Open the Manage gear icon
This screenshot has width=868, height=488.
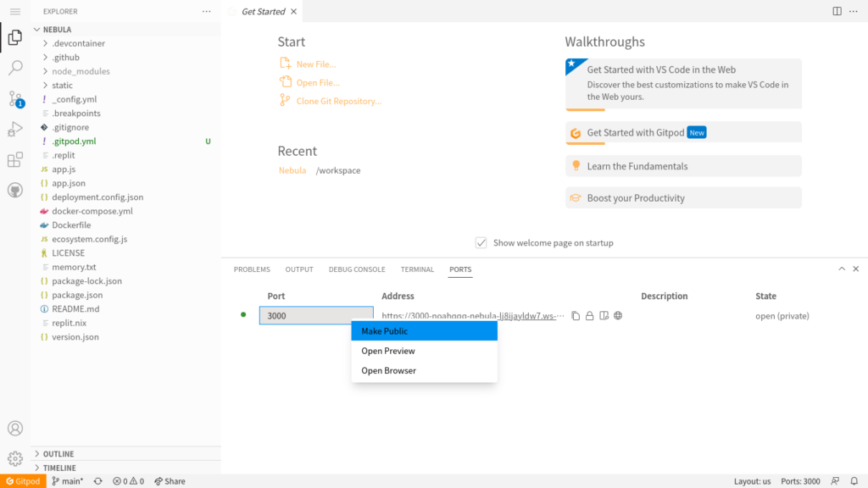click(x=15, y=458)
